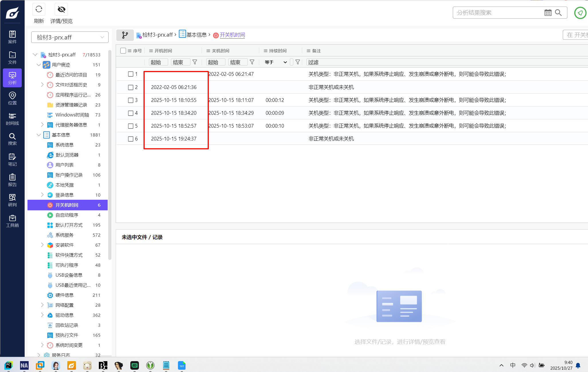Viewport: 588px width, 372px height.
Task: Open the report (报告) sidebar icon
Action: point(12,180)
